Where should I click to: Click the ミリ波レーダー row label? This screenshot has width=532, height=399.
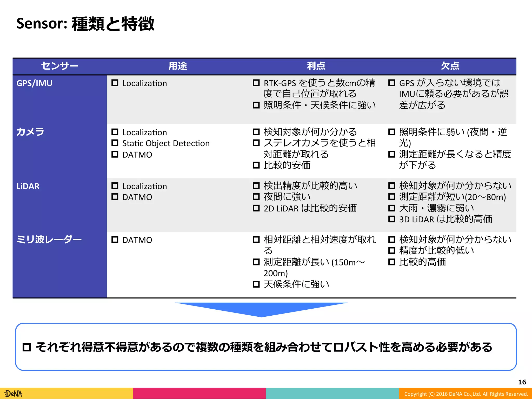pyautogui.click(x=49, y=239)
